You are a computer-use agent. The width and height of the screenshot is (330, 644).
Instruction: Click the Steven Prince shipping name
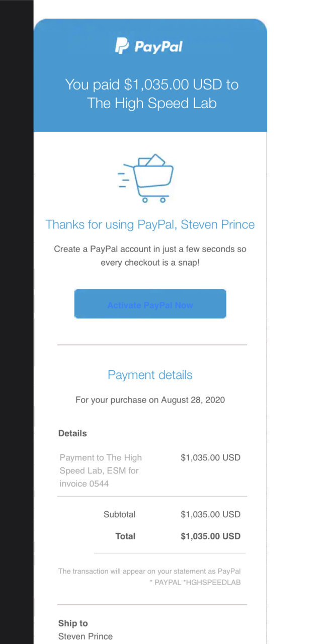tap(86, 636)
